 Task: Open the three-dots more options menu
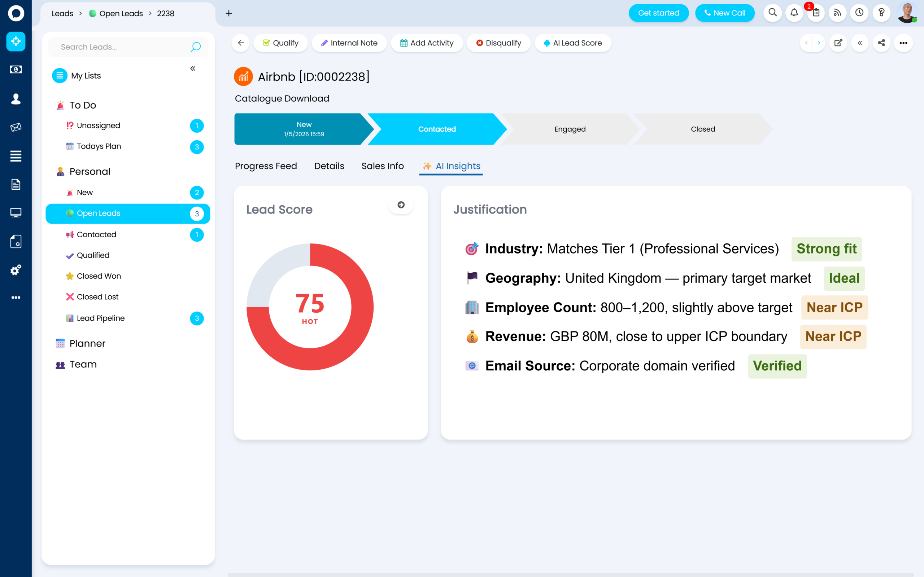point(903,43)
